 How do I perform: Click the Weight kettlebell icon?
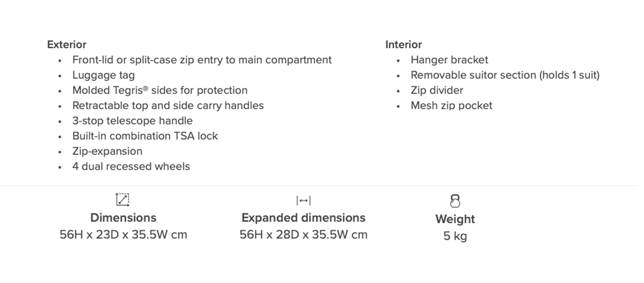455,201
